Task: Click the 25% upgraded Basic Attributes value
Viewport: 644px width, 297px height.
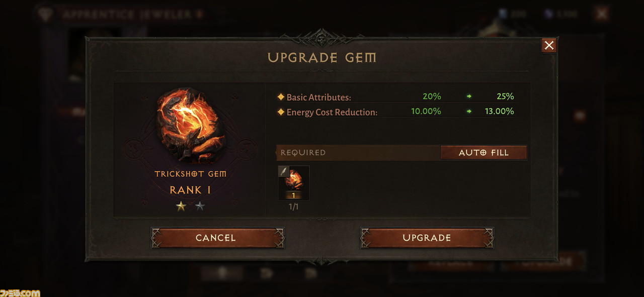Action: (505, 96)
